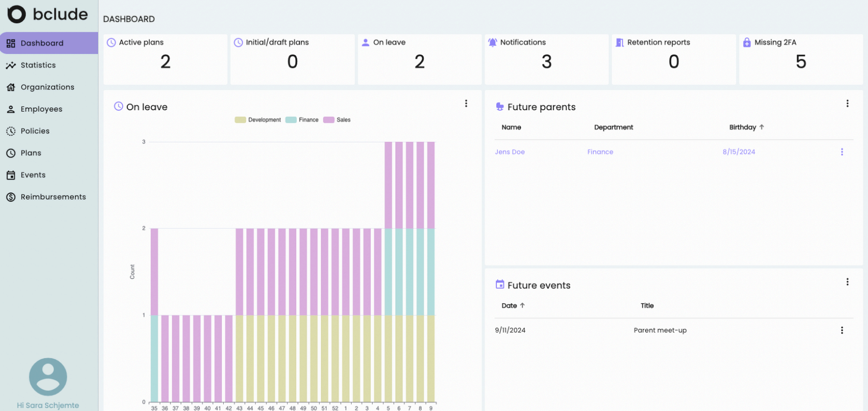This screenshot has width=868, height=411.
Task: Open Future events panel options menu
Action: (847, 282)
